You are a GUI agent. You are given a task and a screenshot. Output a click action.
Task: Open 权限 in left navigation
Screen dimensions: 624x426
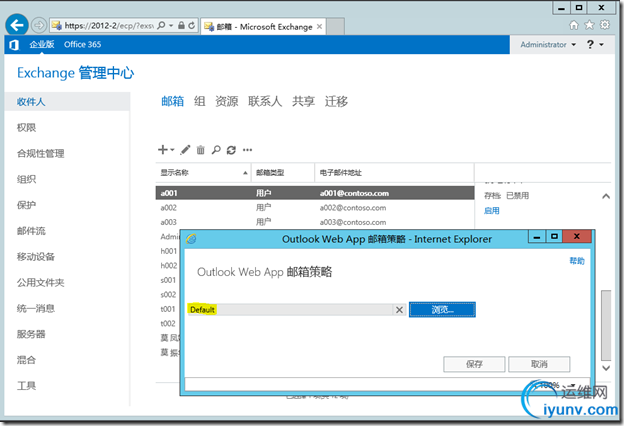pyautogui.click(x=26, y=127)
